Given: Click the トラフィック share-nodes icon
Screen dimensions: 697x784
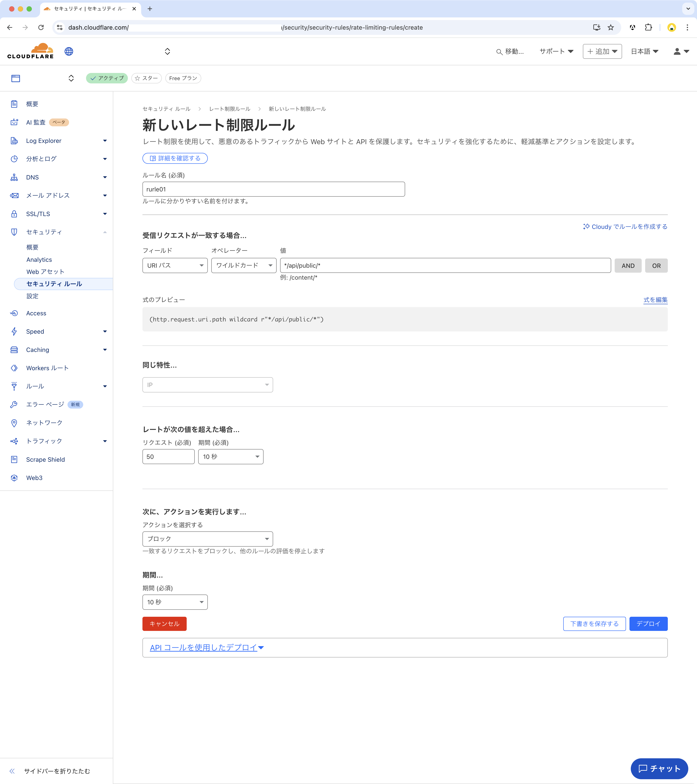Looking at the screenshot, I should tap(14, 441).
